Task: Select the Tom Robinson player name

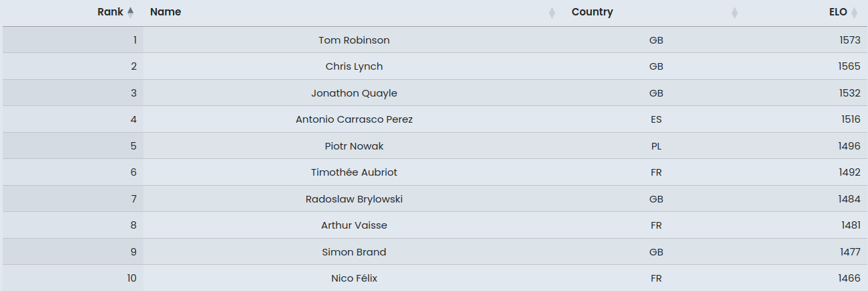Action: click(354, 40)
